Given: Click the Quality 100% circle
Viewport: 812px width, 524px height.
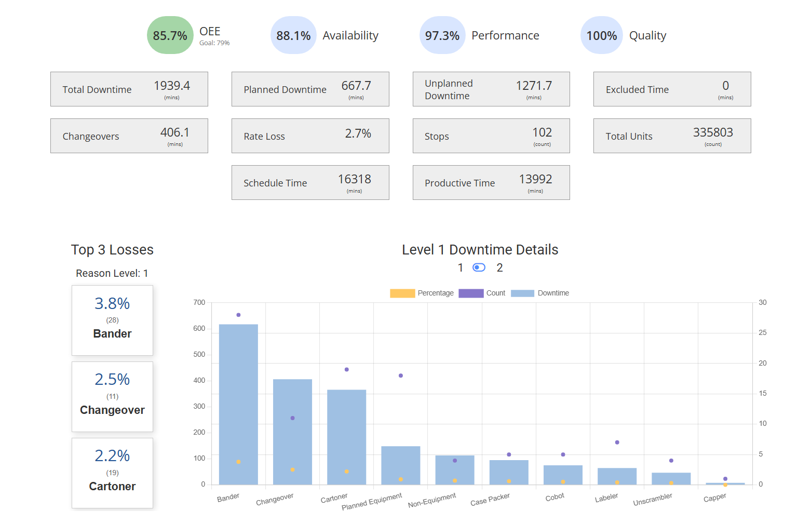Looking at the screenshot, I should (x=601, y=35).
